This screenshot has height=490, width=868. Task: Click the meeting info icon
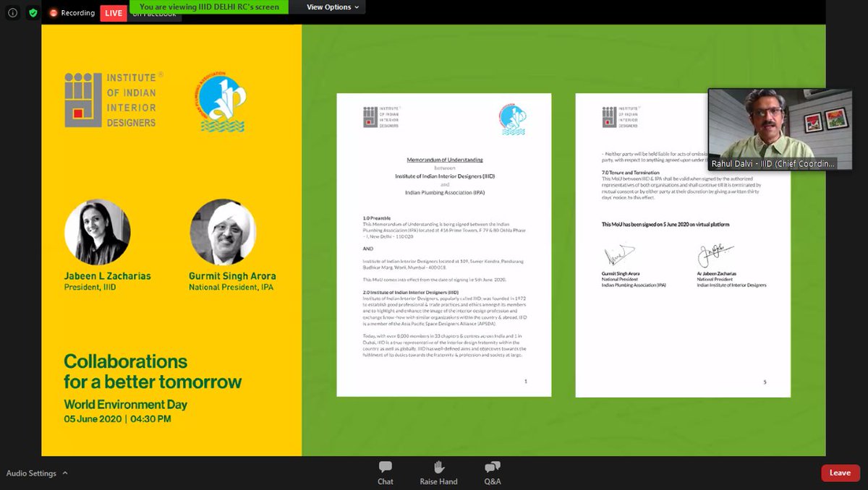tap(12, 13)
